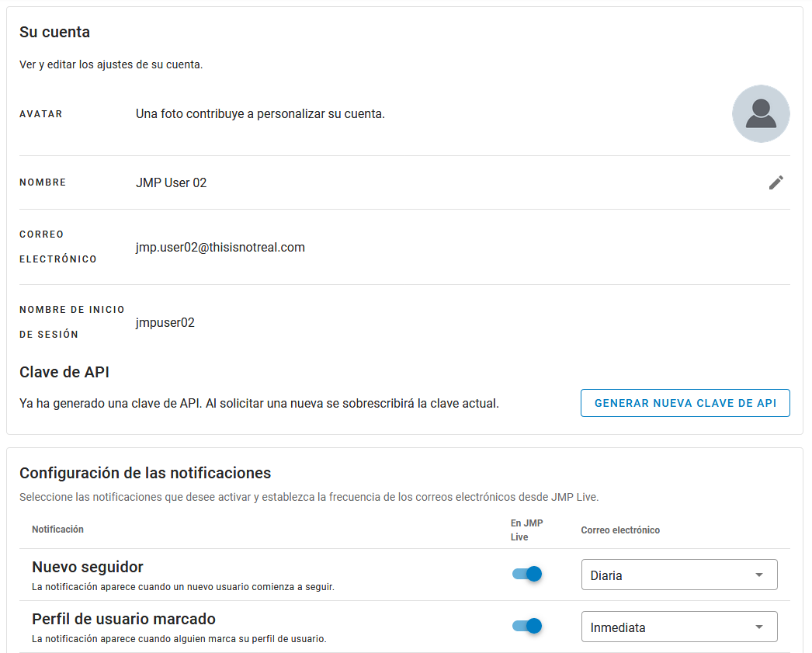Open the "Diaria" frequency dropdown
This screenshot has width=812, height=653.
pyautogui.click(x=678, y=574)
